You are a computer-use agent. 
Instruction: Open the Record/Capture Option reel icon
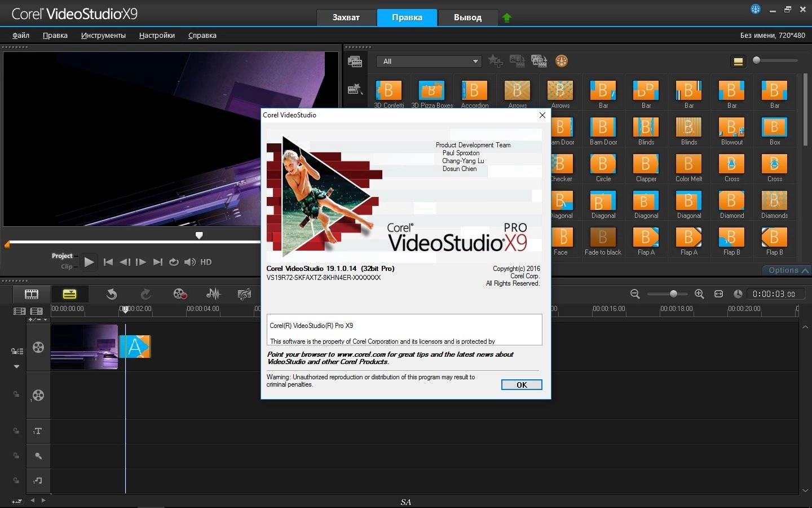point(180,294)
